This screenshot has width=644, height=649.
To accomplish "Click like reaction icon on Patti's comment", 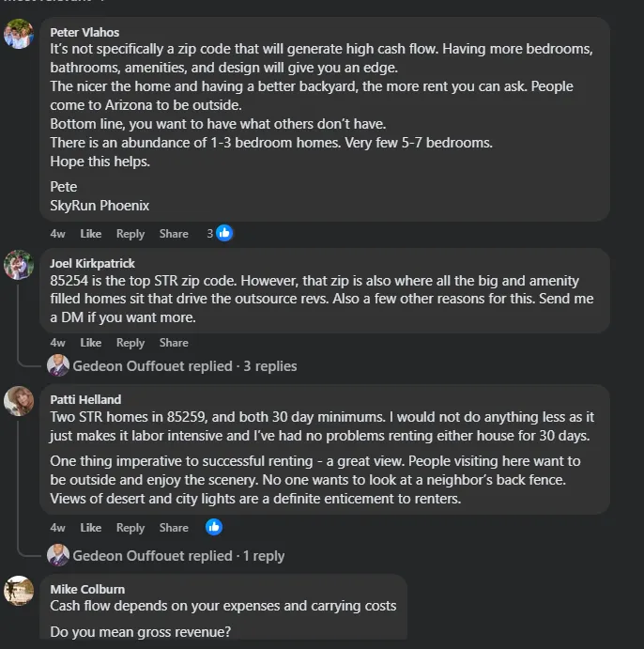I will (x=214, y=527).
